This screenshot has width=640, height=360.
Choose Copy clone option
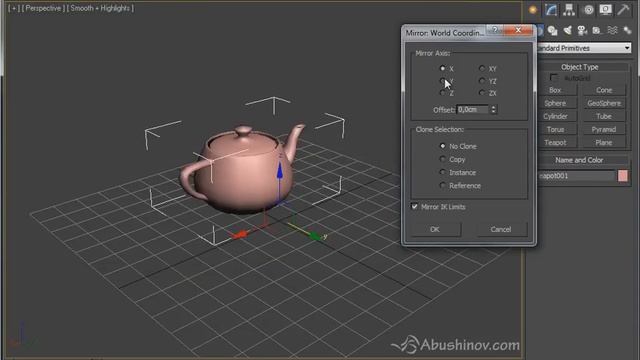pos(442,159)
